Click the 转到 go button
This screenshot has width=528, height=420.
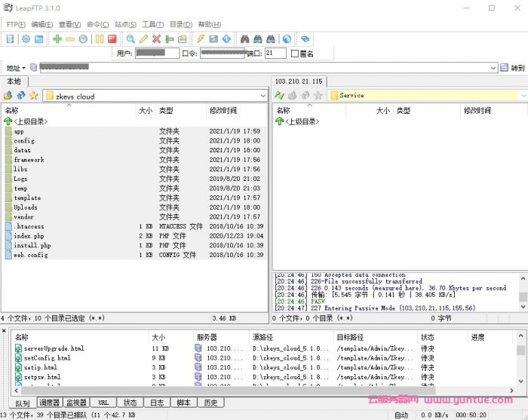tap(517, 68)
